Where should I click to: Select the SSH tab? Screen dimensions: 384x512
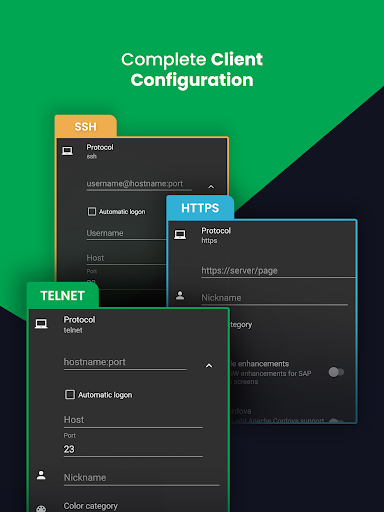(x=86, y=127)
